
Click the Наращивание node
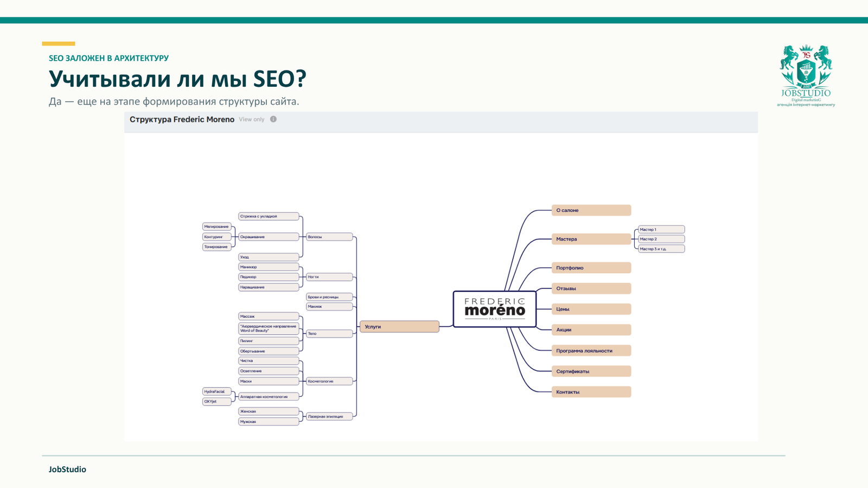point(269,287)
